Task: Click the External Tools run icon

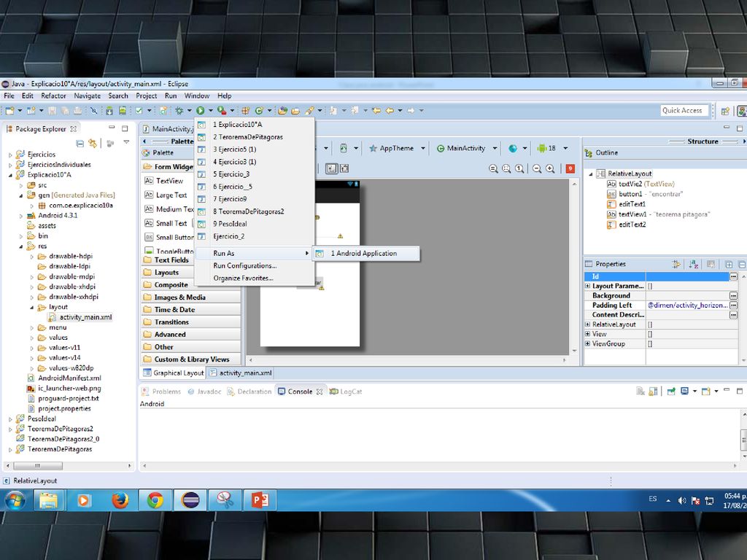Action: [222, 111]
